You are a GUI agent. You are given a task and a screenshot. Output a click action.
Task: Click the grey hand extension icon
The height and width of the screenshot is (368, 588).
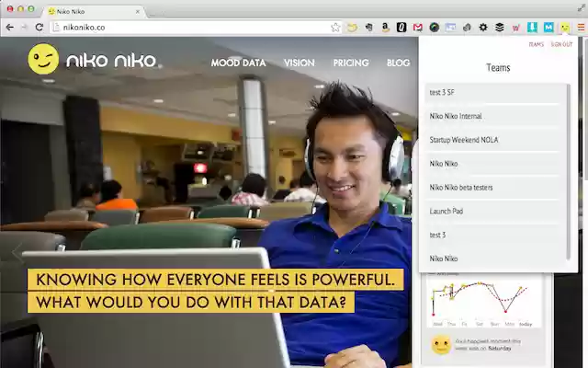(x=369, y=27)
